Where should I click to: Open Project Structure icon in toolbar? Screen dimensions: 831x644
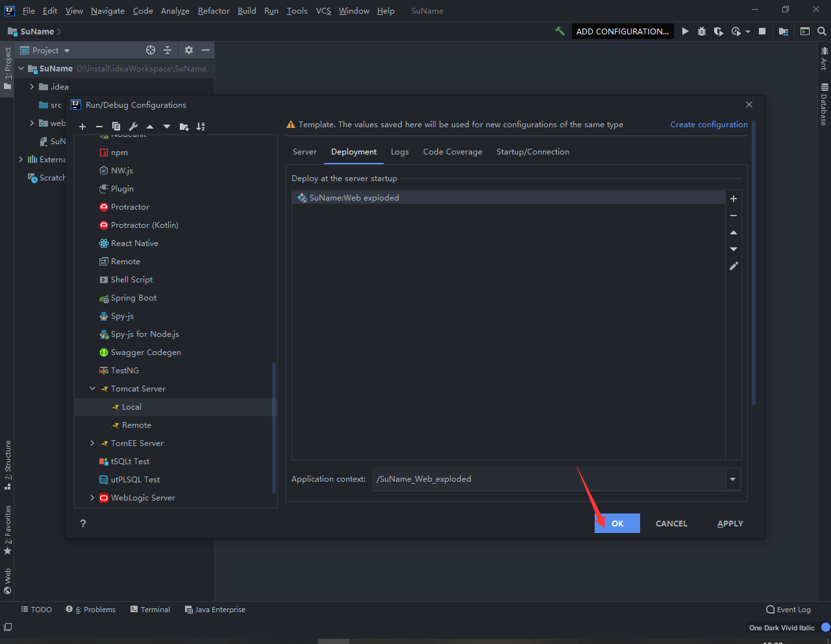point(784,31)
